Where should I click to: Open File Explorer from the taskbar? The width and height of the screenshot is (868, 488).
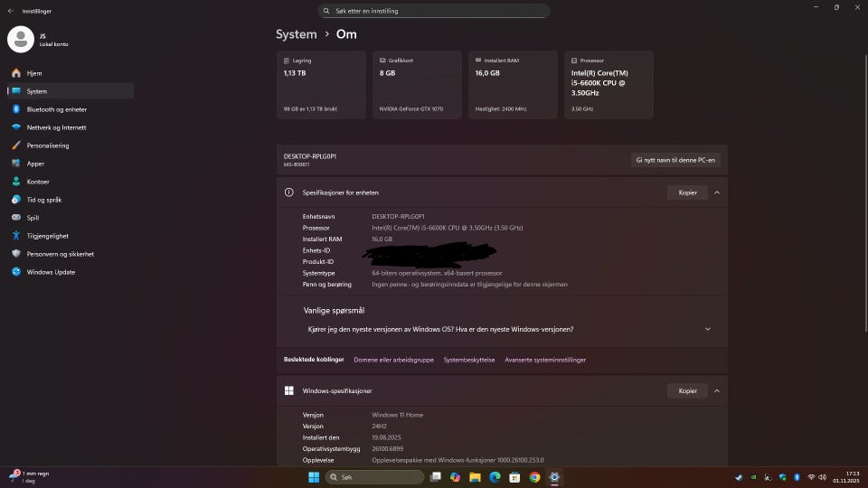pyautogui.click(x=475, y=477)
